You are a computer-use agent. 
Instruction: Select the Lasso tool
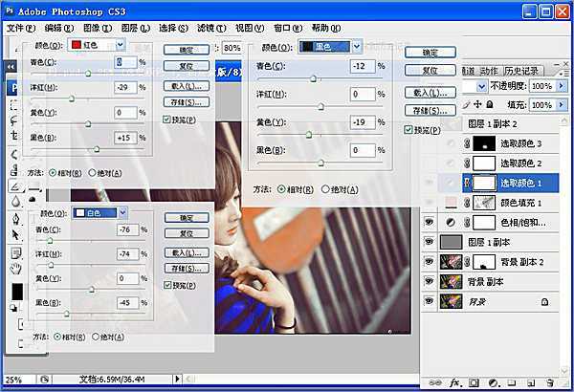click(x=14, y=120)
